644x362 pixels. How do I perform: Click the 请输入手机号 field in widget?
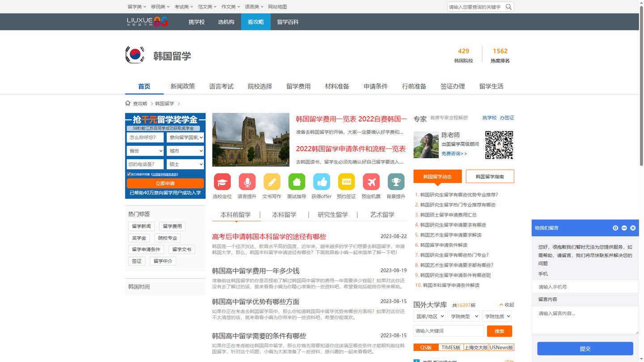click(x=585, y=287)
